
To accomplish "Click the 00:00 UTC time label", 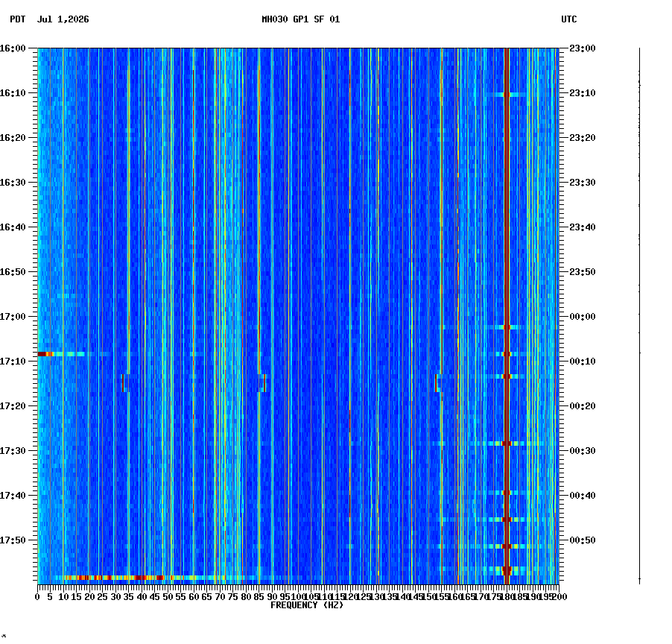I will coord(583,317).
